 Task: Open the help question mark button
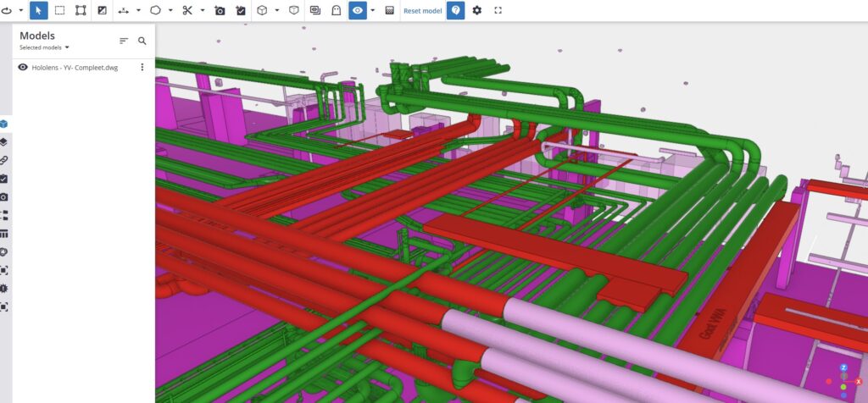(456, 10)
